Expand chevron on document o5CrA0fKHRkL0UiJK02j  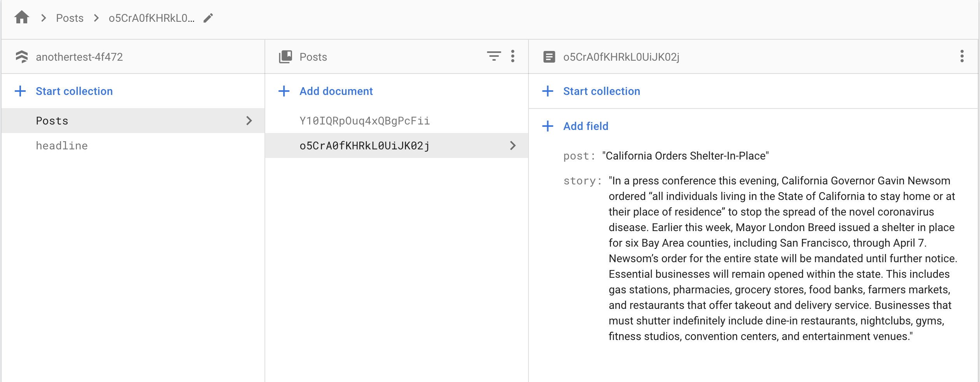(513, 145)
